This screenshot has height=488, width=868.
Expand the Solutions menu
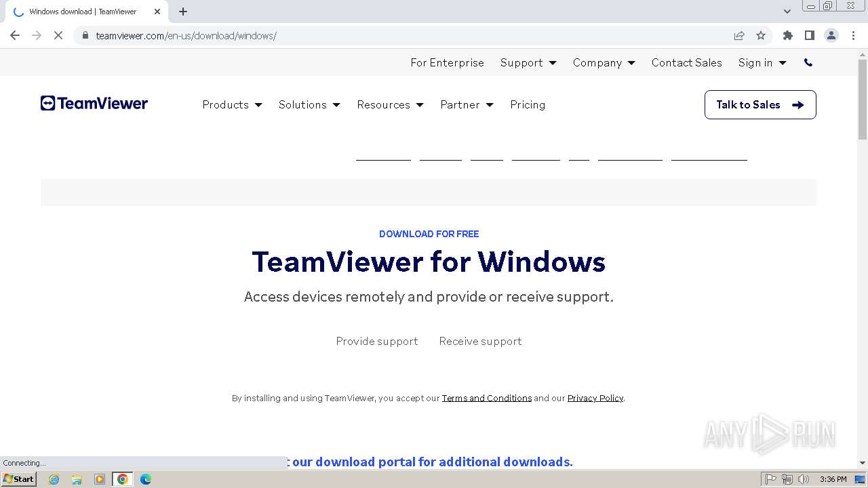(309, 104)
